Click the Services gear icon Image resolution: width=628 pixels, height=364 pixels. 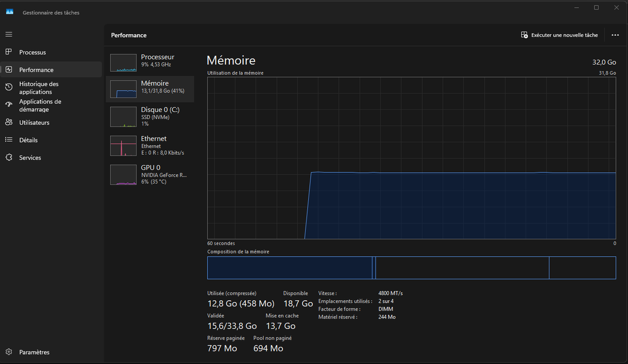click(x=8, y=157)
